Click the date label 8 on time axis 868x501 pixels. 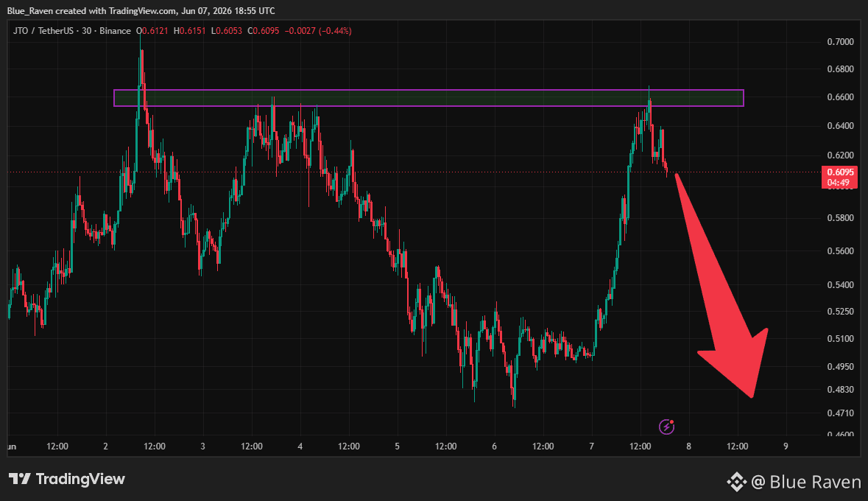[x=688, y=446]
